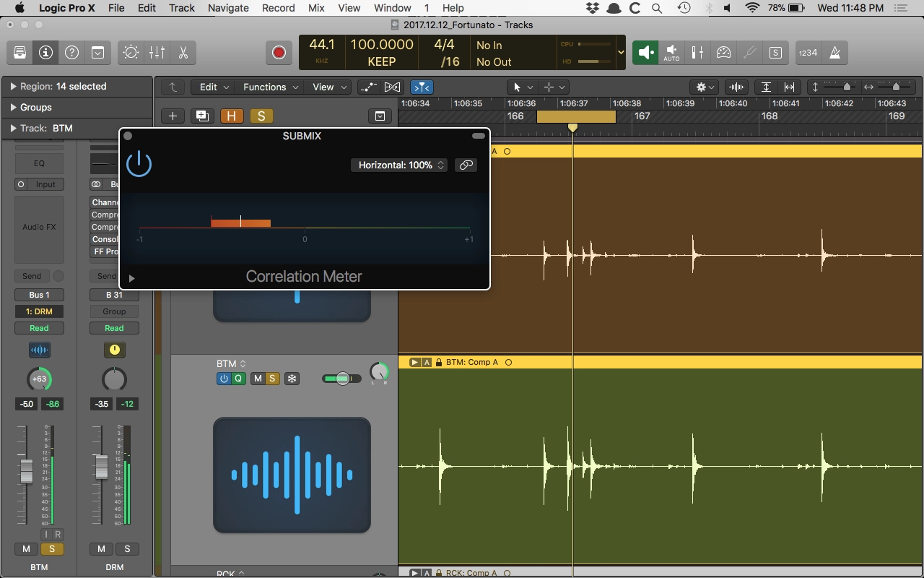Click the gauge icon in control bar
This screenshot has height=578, width=924.
tap(723, 53)
